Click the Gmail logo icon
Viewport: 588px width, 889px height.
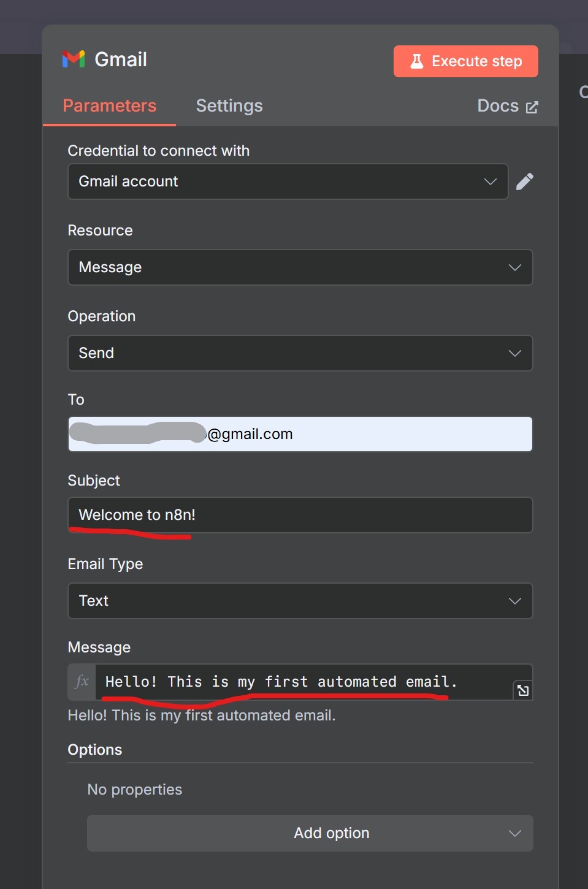coord(73,59)
